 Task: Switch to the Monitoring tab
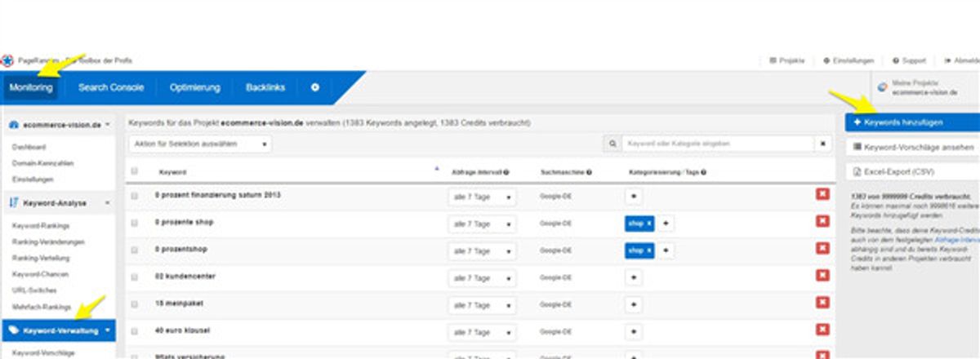pos(31,87)
